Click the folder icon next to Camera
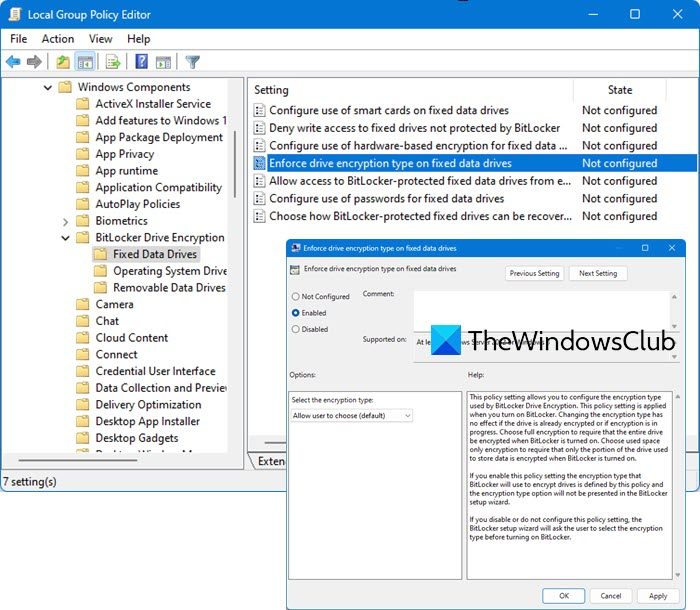 click(83, 305)
